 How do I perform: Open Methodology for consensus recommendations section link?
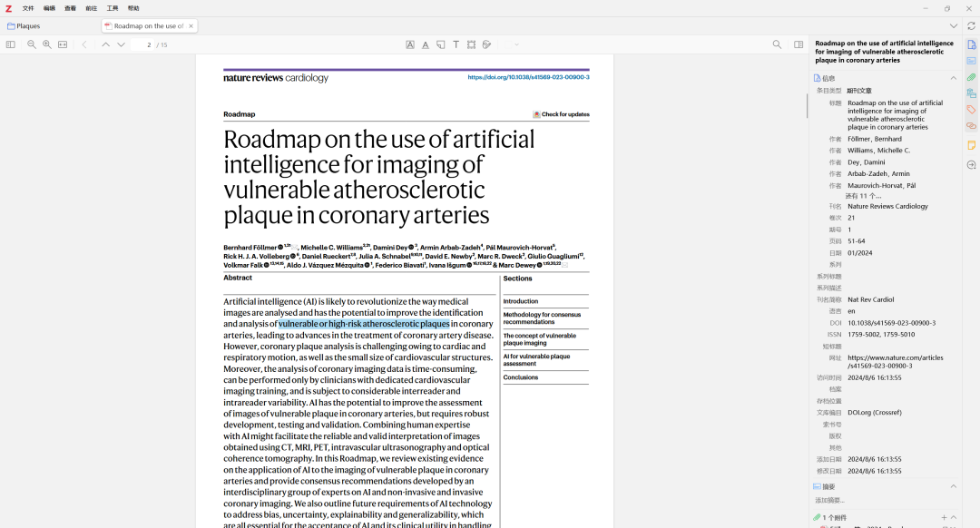click(x=542, y=318)
